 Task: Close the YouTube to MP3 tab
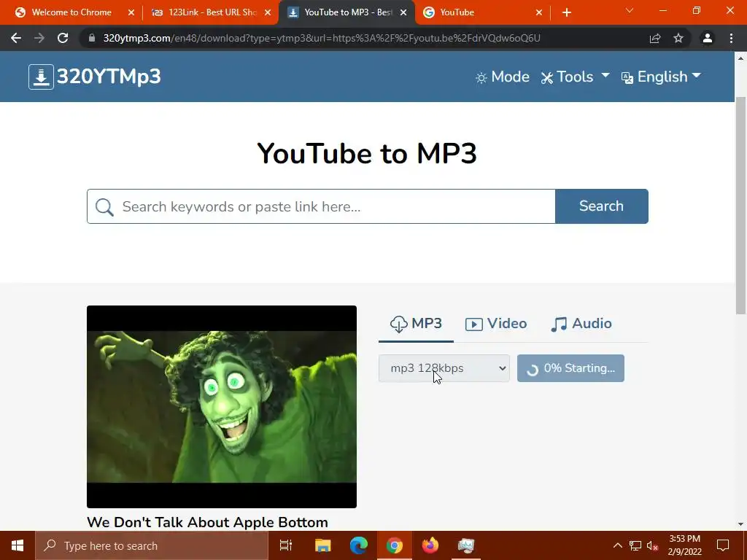[403, 12]
